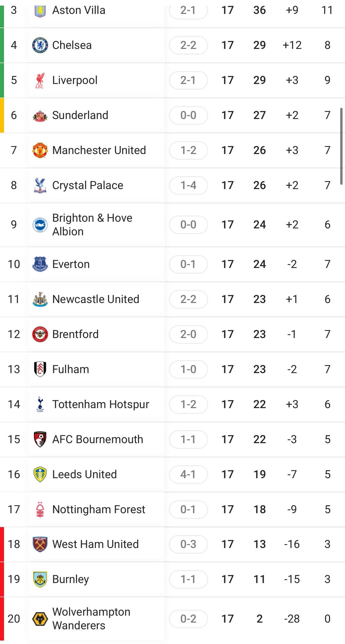The height and width of the screenshot is (644, 345).
Task: Click the West Ham United crest
Action: click(40, 544)
